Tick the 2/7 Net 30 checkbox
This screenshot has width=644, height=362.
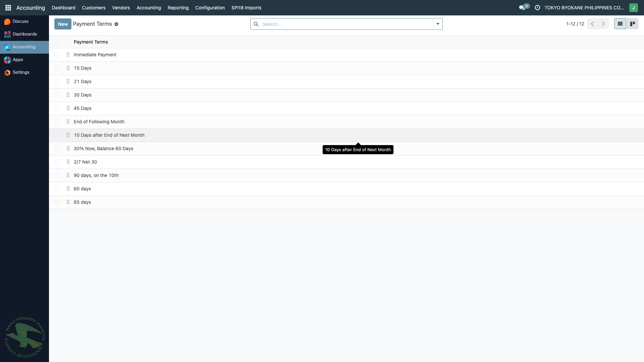tap(57, 162)
